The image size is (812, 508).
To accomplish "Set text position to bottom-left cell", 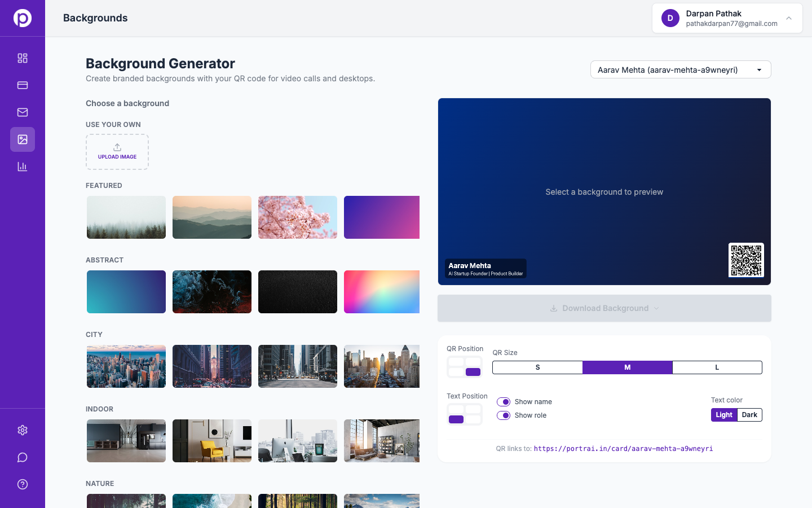I will 456,419.
